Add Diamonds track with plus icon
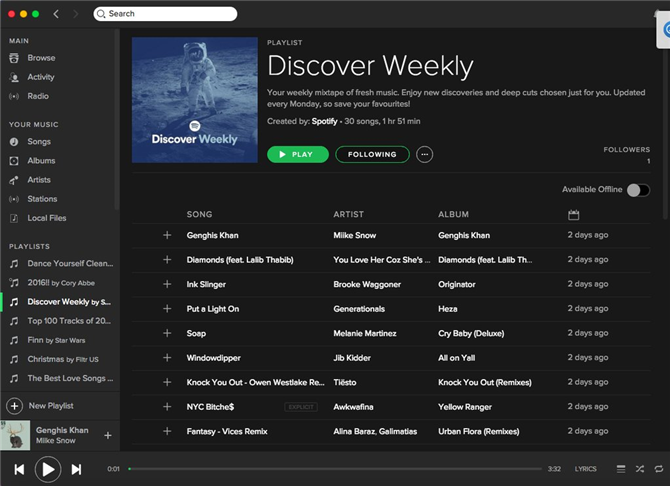This screenshot has width=670, height=486. (x=167, y=259)
